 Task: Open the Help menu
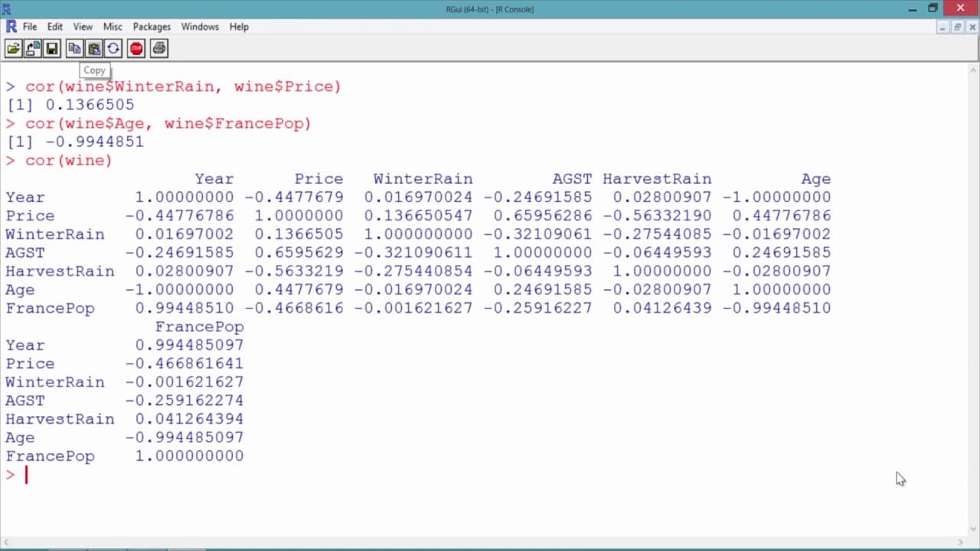click(x=239, y=27)
